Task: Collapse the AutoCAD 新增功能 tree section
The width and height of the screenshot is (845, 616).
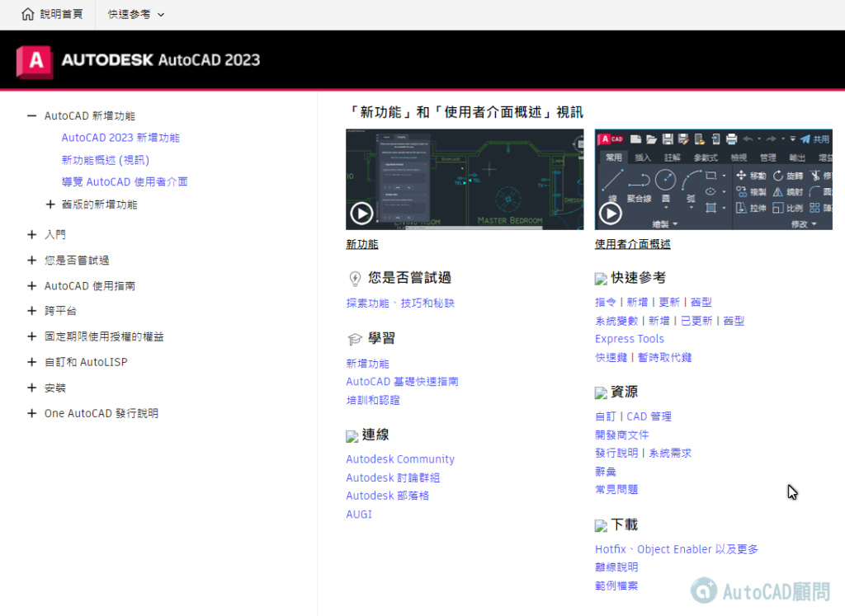Action: click(x=32, y=115)
